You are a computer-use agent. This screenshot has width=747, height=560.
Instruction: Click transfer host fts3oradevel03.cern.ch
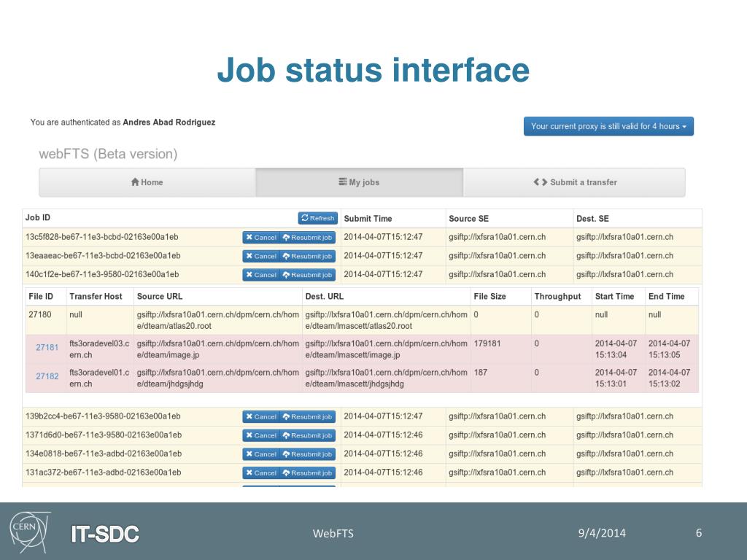99,349
